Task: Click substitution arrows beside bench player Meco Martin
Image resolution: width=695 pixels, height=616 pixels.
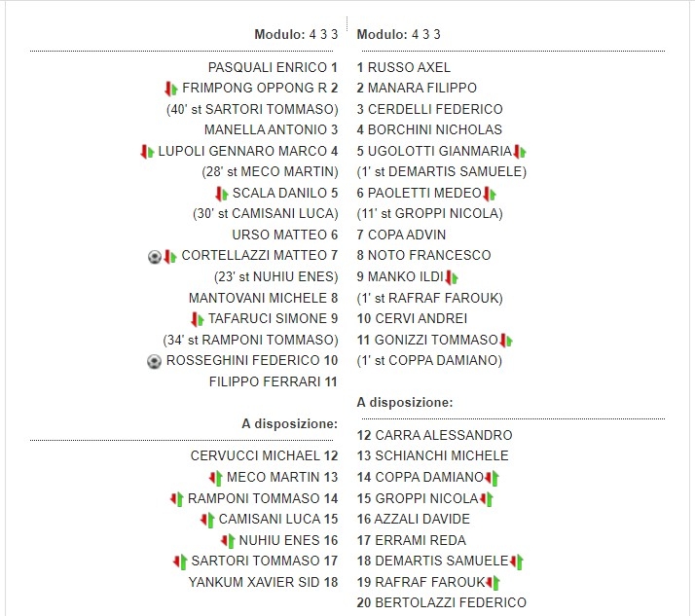Action: [215, 478]
